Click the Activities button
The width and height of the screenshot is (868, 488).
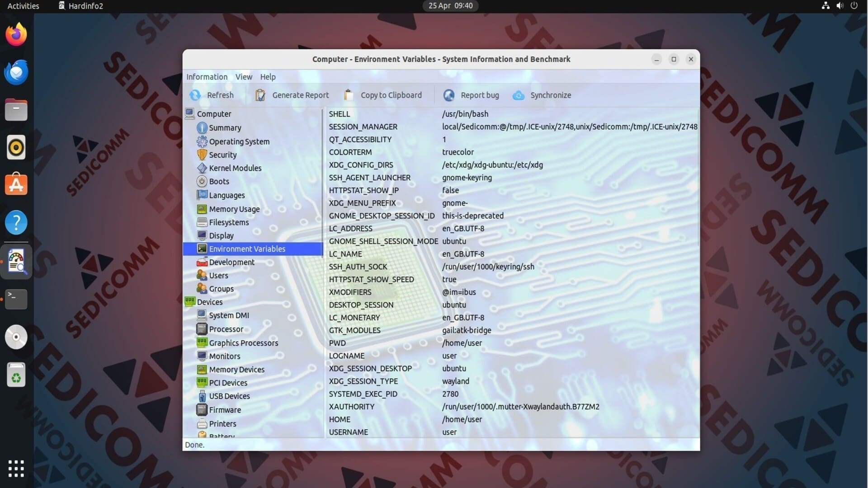point(23,6)
